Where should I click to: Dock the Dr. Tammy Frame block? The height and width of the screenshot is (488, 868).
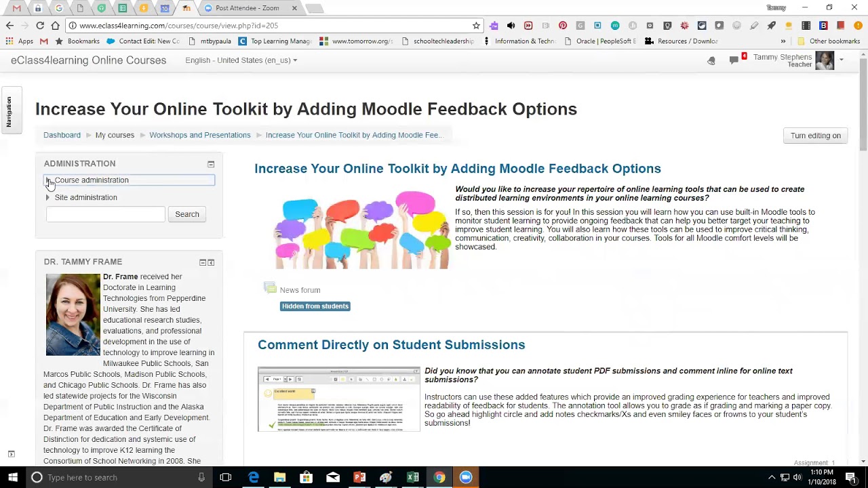pos(211,262)
